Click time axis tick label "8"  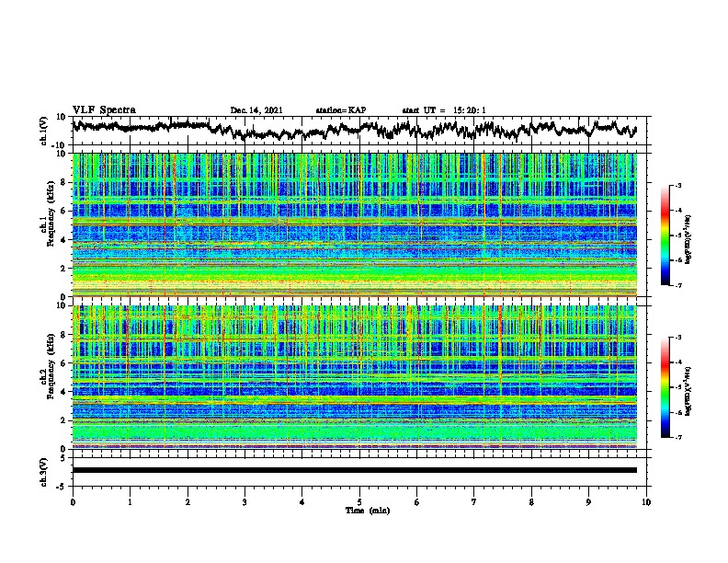point(531,502)
